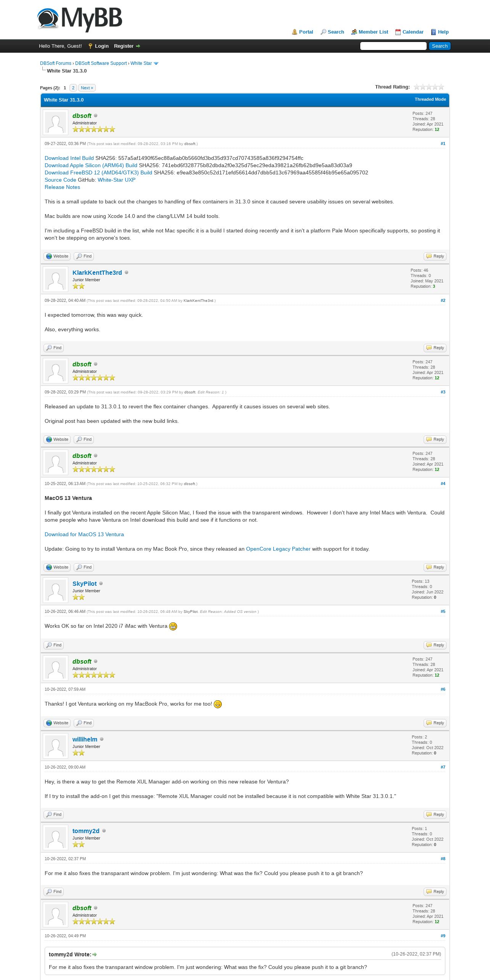Rate thread with the first star
Viewport: 490px width, 980px height.
[x=417, y=87]
